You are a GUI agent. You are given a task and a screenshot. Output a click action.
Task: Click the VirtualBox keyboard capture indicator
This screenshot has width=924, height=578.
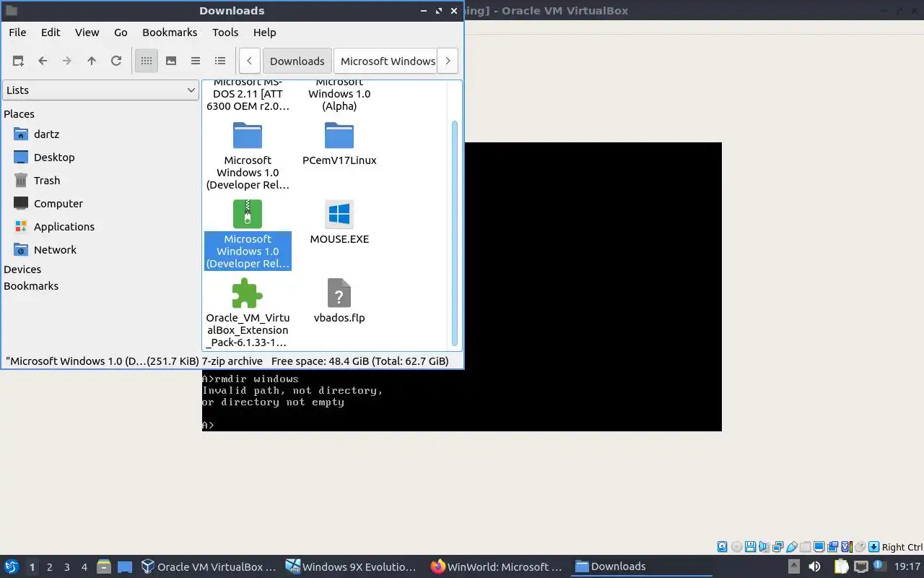873,547
